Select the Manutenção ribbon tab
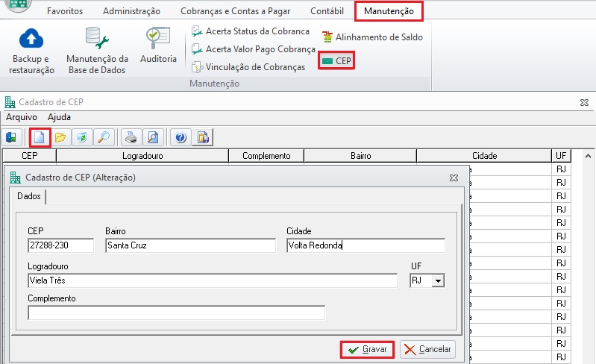 pos(389,11)
